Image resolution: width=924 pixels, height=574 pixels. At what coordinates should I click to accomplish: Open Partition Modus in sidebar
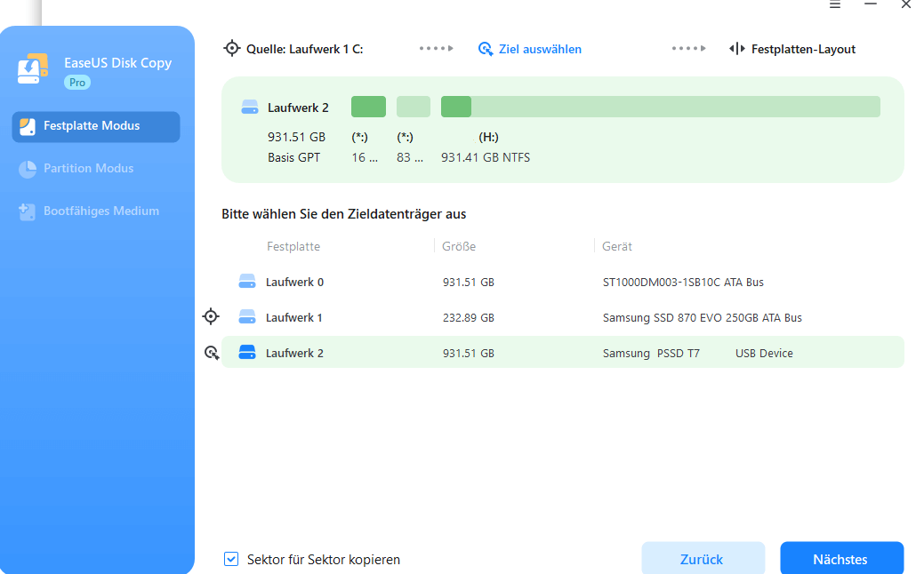[88, 168]
